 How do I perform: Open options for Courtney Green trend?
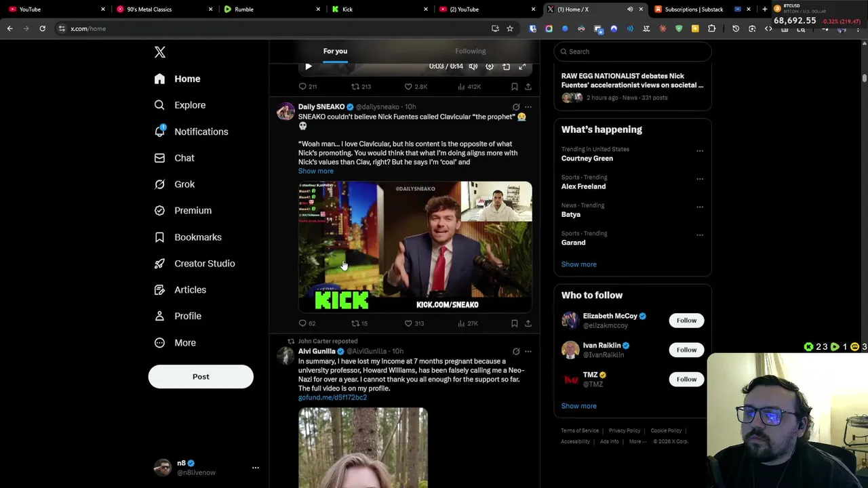pyautogui.click(x=700, y=151)
